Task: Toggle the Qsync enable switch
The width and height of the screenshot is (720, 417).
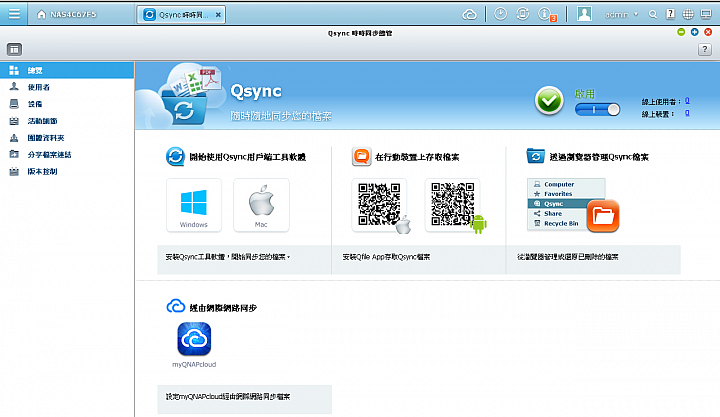Action: [597, 109]
